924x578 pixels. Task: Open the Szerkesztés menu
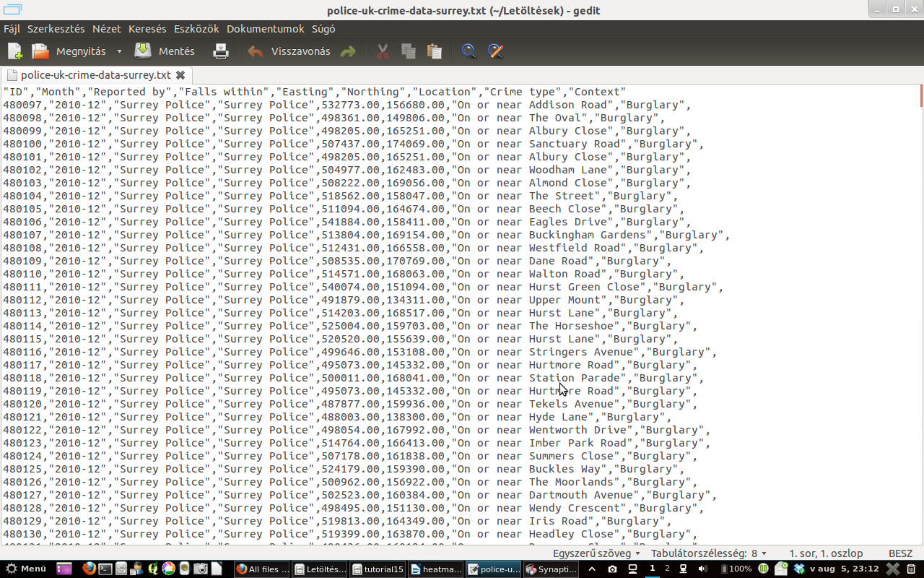click(56, 29)
